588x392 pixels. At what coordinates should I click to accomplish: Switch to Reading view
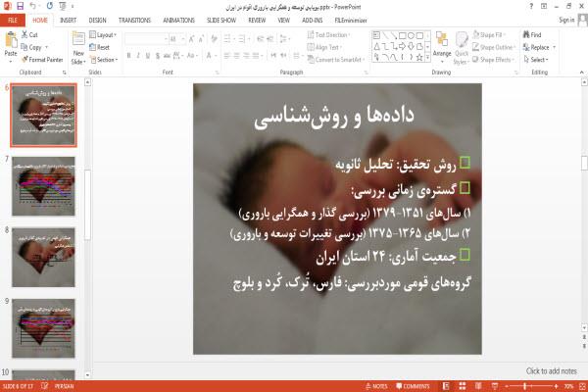click(x=478, y=386)
